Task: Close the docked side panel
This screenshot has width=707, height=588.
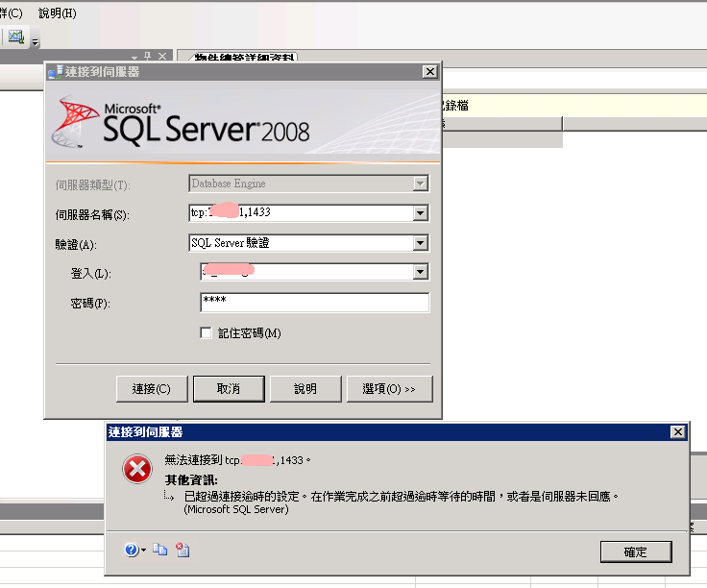Action: point(162,57)
